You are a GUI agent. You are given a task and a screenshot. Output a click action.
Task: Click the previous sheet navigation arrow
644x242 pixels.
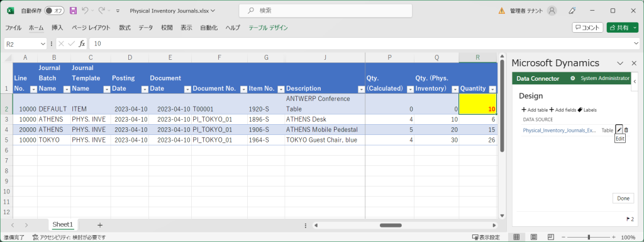(13, 225)
